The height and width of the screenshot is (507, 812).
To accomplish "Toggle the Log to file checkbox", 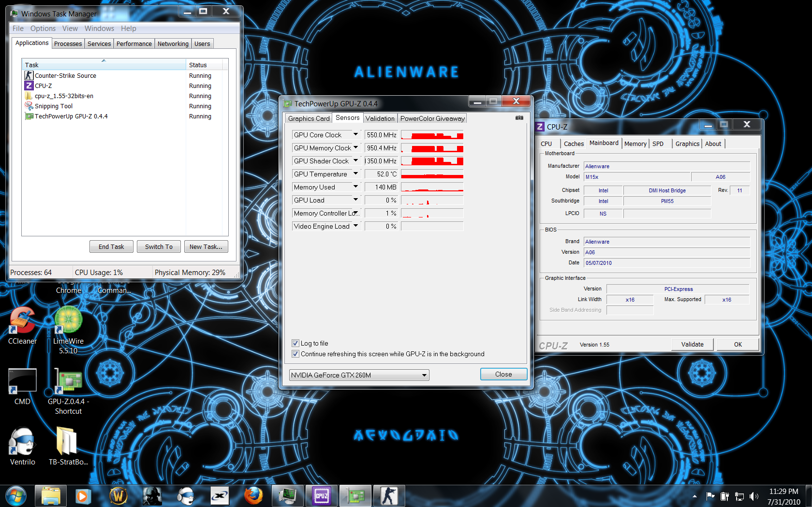I will click(x=295, y=343).
